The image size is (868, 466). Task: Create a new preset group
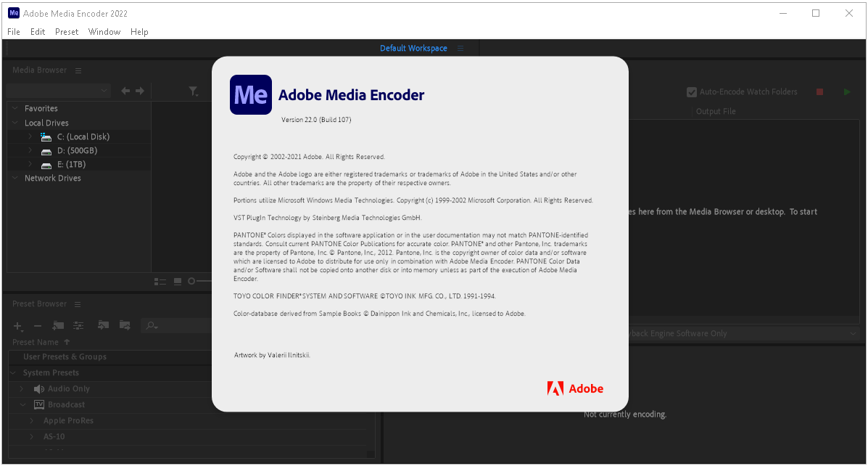tap(58, 325)
